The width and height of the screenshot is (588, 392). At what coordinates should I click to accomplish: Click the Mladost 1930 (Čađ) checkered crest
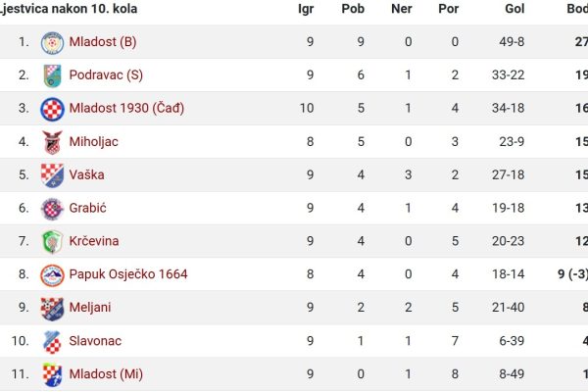52,109
